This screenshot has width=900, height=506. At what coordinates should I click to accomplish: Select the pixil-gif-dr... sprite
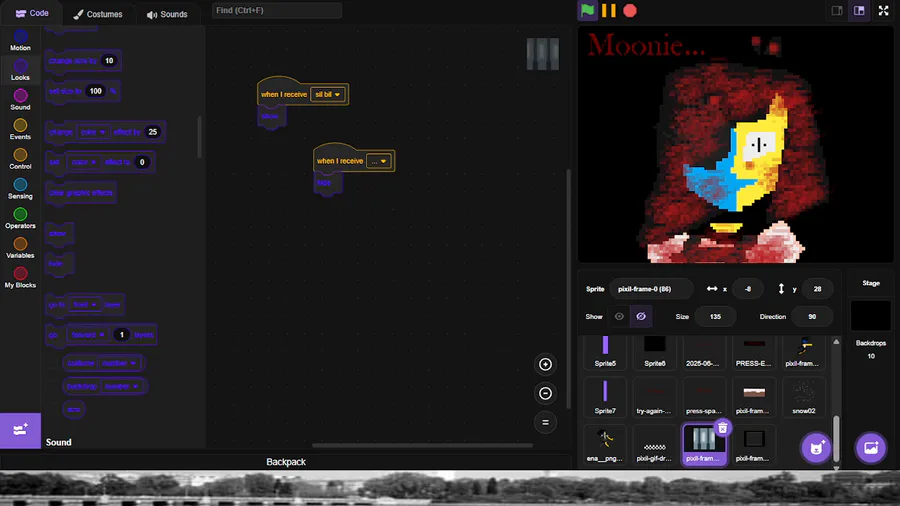[x=655, y=445]
